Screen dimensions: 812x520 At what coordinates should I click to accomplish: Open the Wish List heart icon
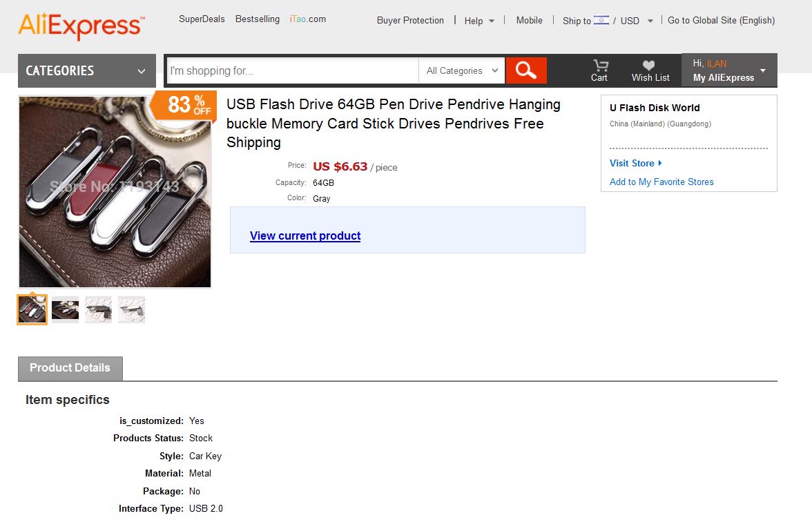click(650, 70)
